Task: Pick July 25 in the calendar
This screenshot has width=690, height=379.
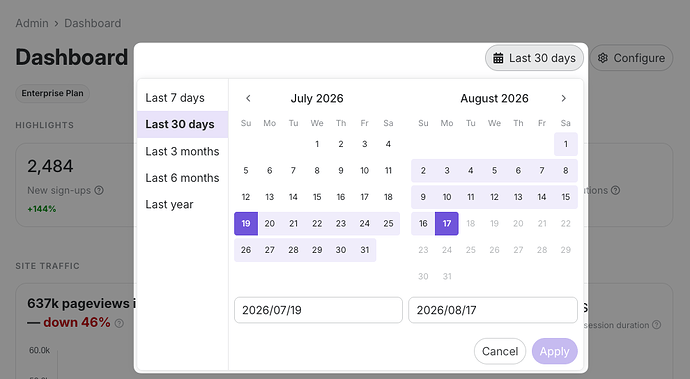Action: (x=388, y=224)
